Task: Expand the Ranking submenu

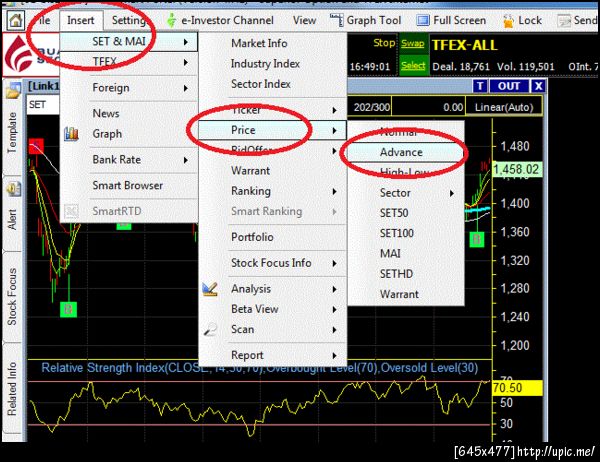Action: 272,191
